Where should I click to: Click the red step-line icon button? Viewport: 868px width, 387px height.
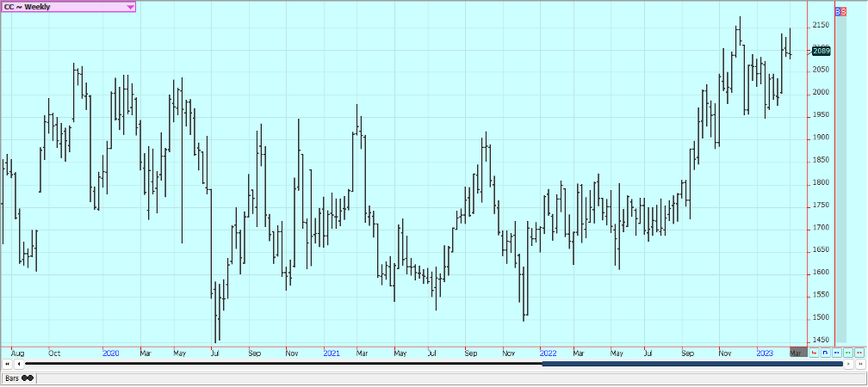click(x=814, y=353)
